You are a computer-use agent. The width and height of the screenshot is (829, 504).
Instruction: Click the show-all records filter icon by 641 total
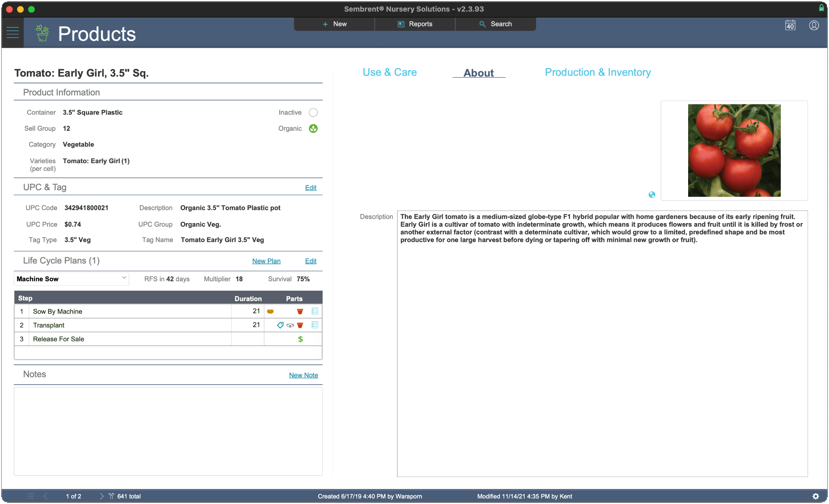point(111,496)
